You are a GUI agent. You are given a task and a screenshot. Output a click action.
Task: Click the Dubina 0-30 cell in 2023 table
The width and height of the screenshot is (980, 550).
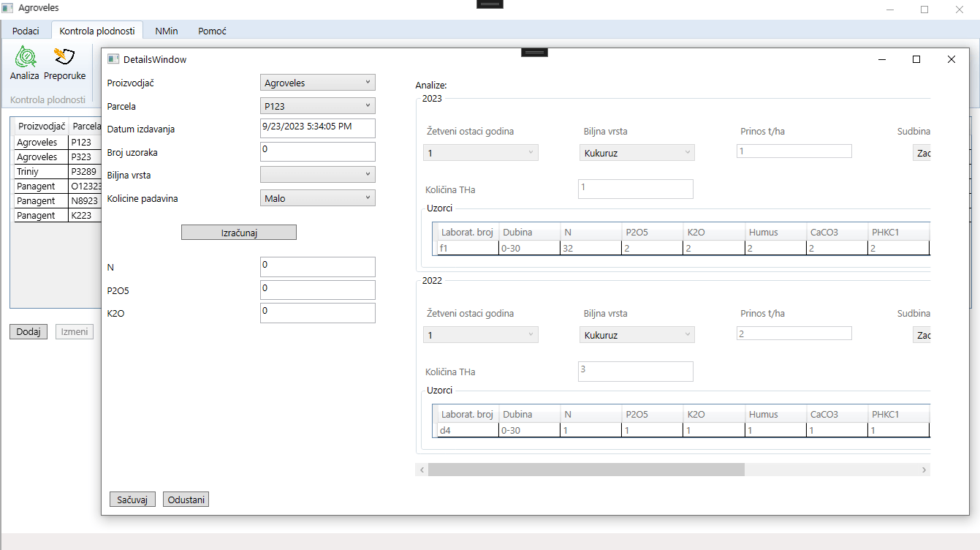(x=529, y=248)
